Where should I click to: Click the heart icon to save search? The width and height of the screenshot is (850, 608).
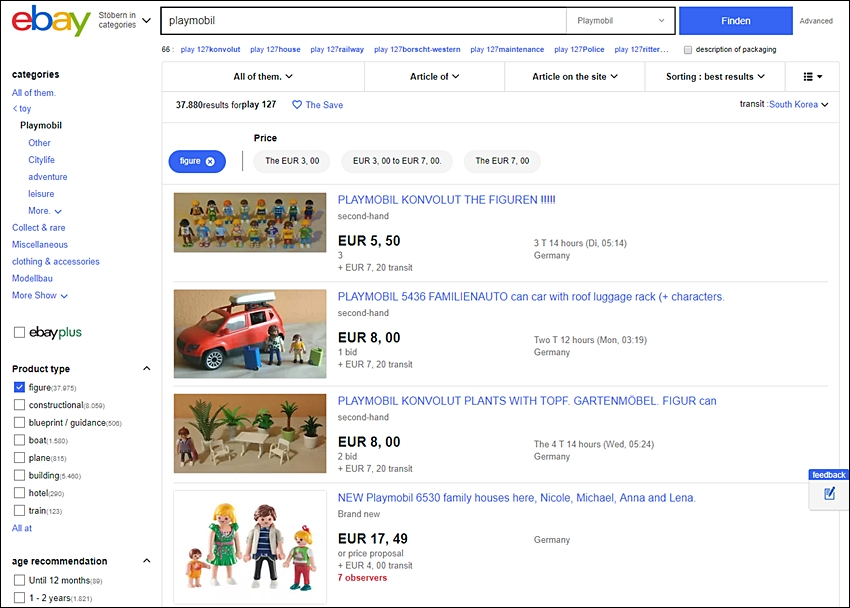(297, 105)
